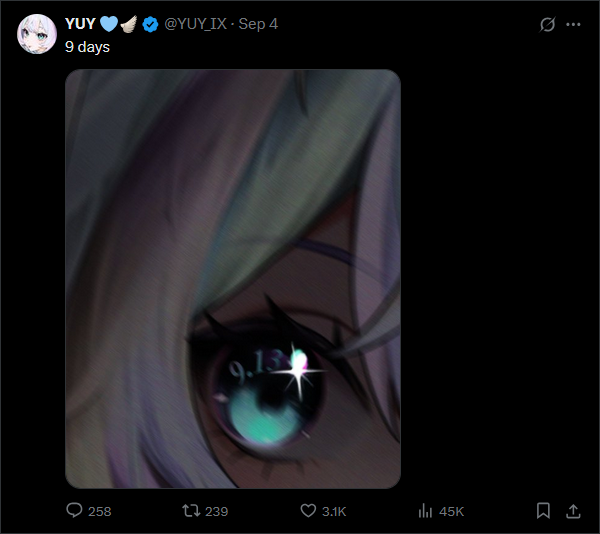
Task: Click the blue verified checkmark badge
Action: (150, 24)
